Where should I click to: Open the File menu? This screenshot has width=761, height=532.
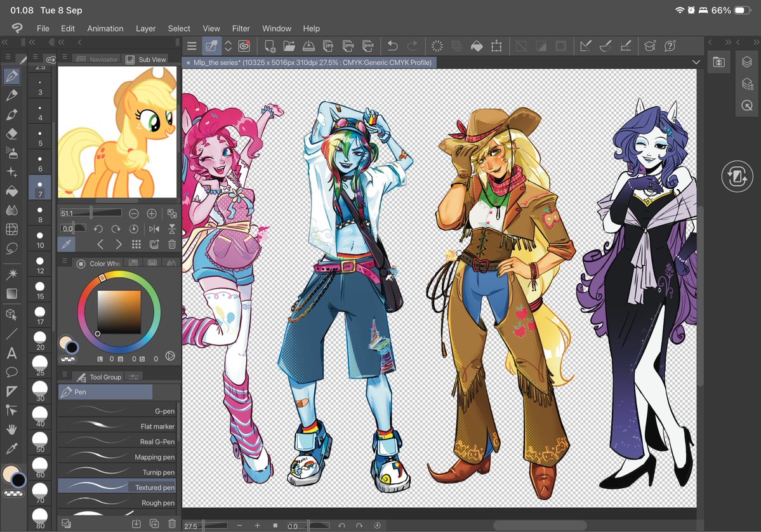(43, 29)
